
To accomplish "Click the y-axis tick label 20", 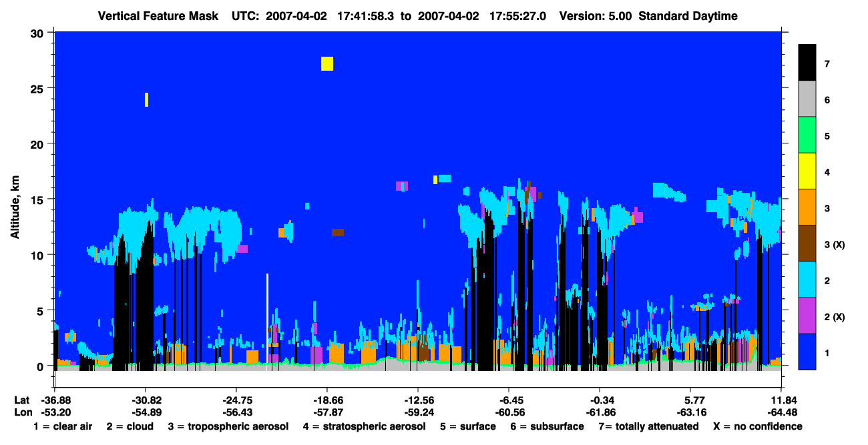I will pyautogui.click(x=39, y=143).
